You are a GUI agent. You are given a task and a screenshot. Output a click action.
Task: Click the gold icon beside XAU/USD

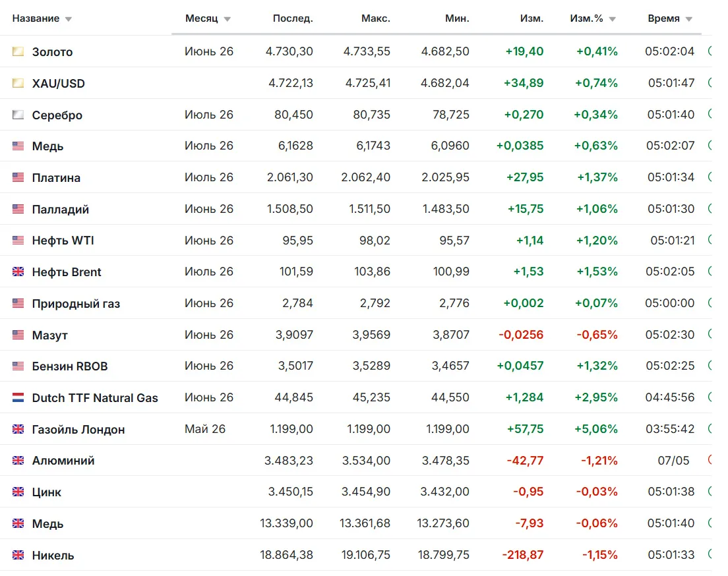pyautogui.click(x=18, y=83)
